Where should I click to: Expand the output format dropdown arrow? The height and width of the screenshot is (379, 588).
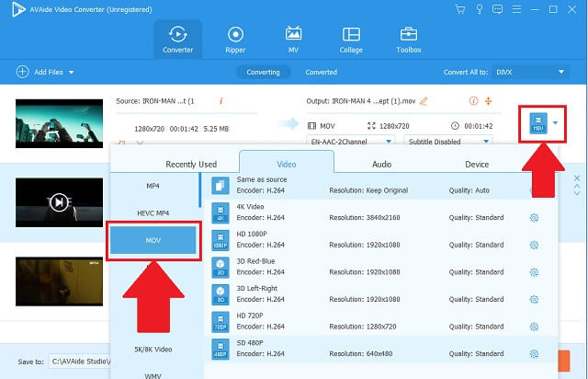click(555, 123)
